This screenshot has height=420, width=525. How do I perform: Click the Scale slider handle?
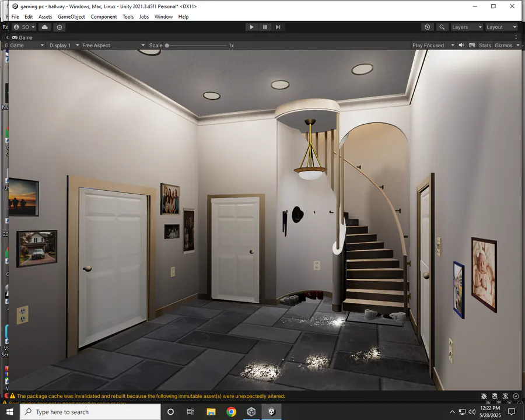[167, 45]
